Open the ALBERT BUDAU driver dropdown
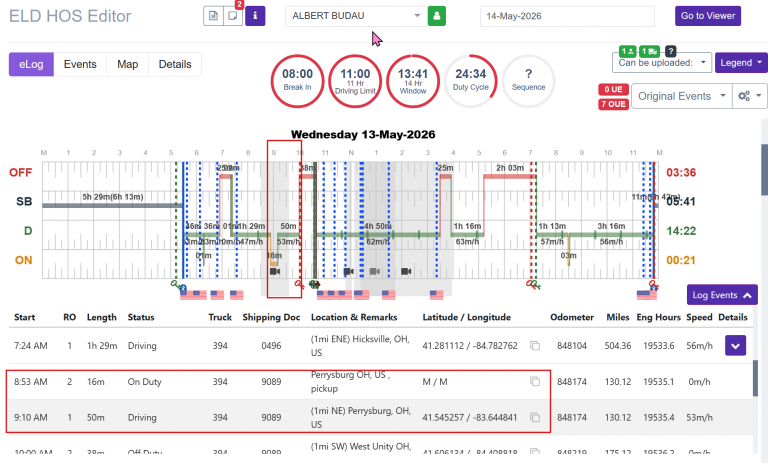This screenshot has width=768, height=463. [356, 16]
